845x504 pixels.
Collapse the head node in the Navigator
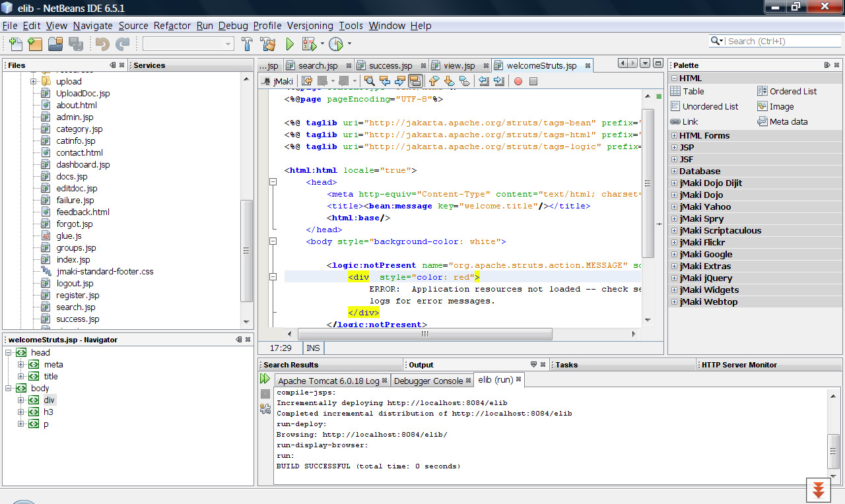click(x=9, y=353)
